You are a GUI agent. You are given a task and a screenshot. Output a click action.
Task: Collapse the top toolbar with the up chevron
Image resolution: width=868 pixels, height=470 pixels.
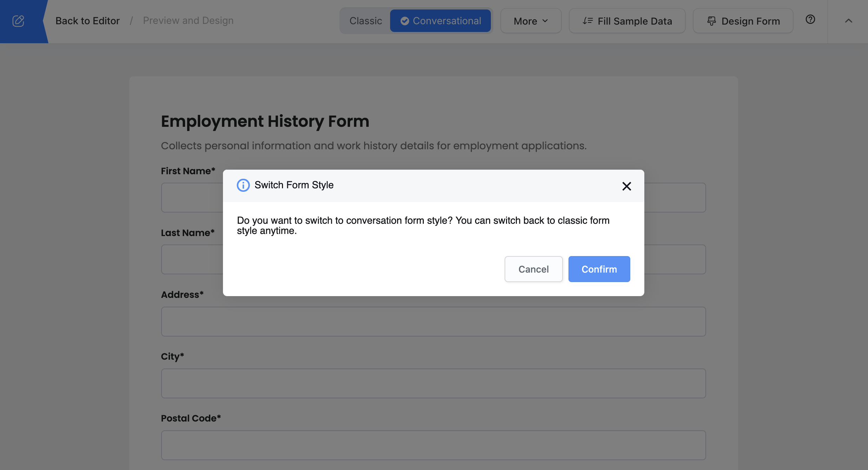pos(848,21)
